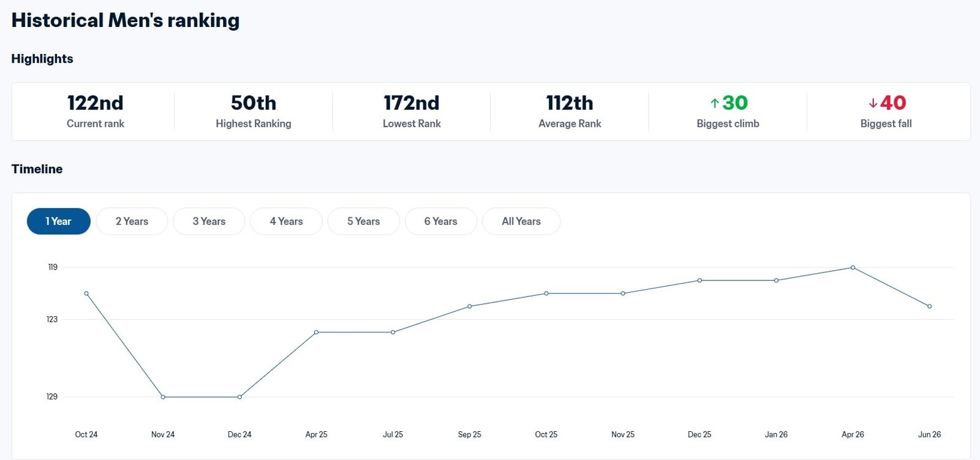Click the Historical Men's ranking heading
980x460 pixels.
126,20
